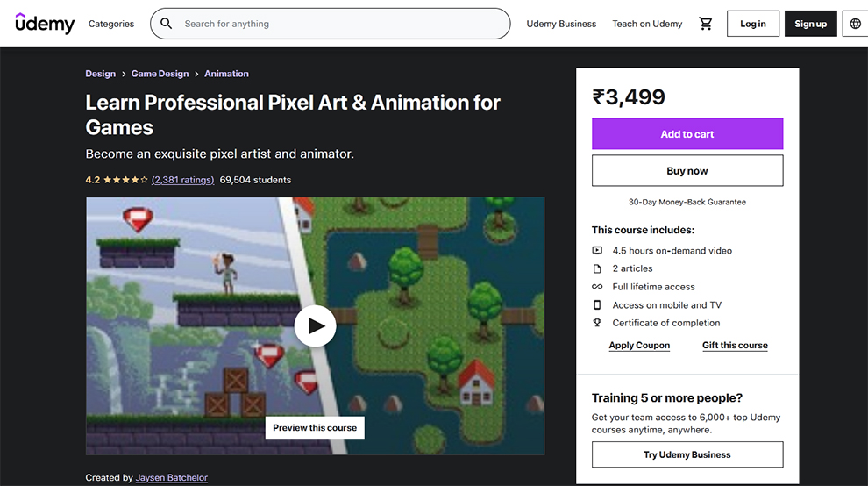Click the Udemy logo
The height and width of the screenshot is (486, 868).
[x=45, y=24]
